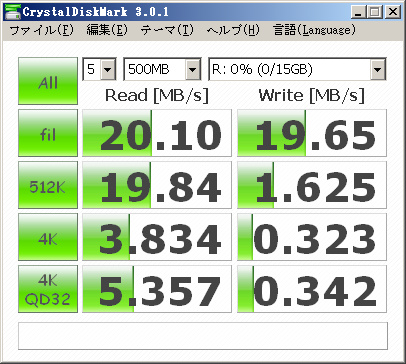Start the 4K random test
406x364 pixels.
click(x=48, y=237)
